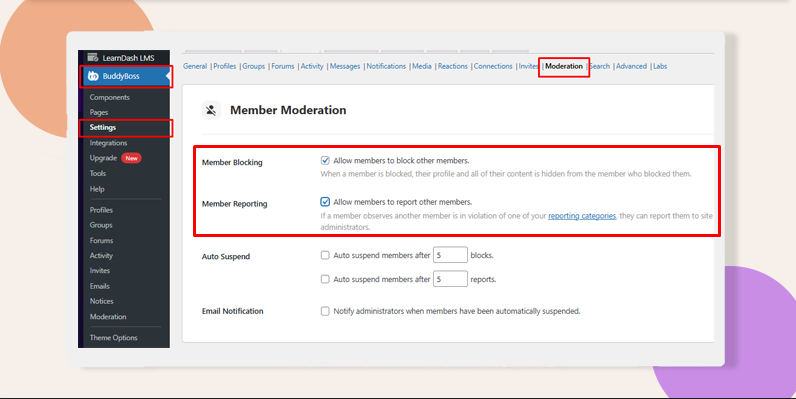Open the Connections settings tab

coord(493,66)
